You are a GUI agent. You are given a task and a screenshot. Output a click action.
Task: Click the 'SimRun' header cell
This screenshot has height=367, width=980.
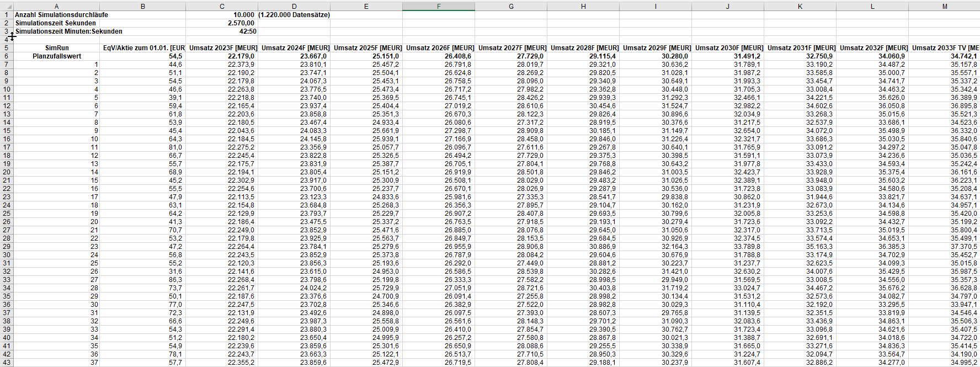(57, 48)
